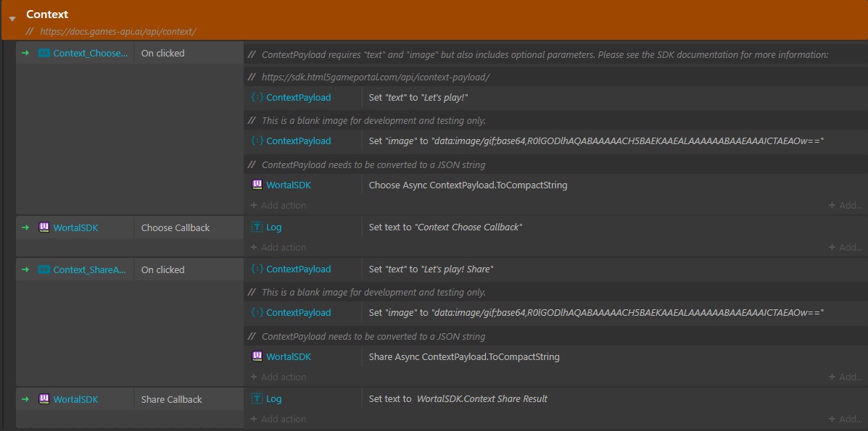Select the On clicked condition of Context_Choose
The width and height of the screenshot is (868, 431).
click(162, 53)
